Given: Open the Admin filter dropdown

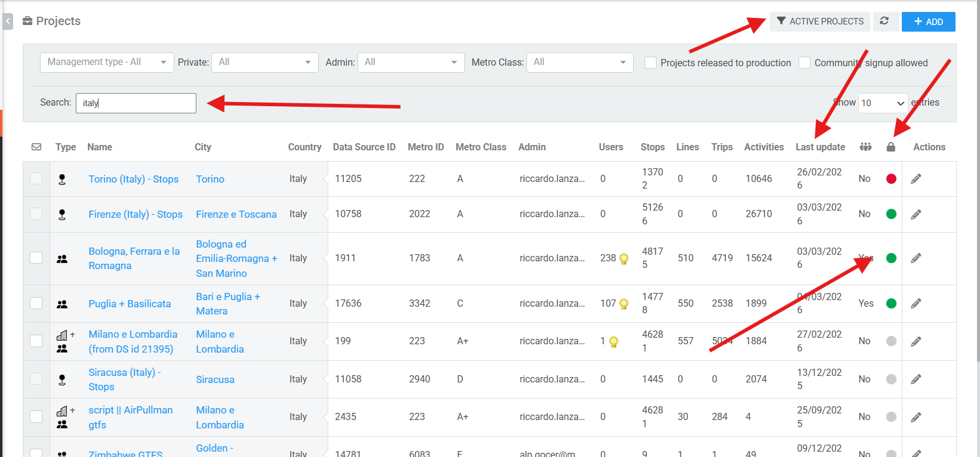Looking at the screenshot, I should (x=411, y=62).
